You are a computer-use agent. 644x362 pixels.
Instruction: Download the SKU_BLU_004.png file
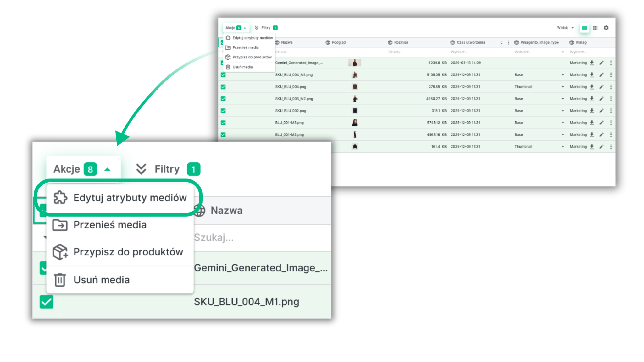tap(592, 87)
